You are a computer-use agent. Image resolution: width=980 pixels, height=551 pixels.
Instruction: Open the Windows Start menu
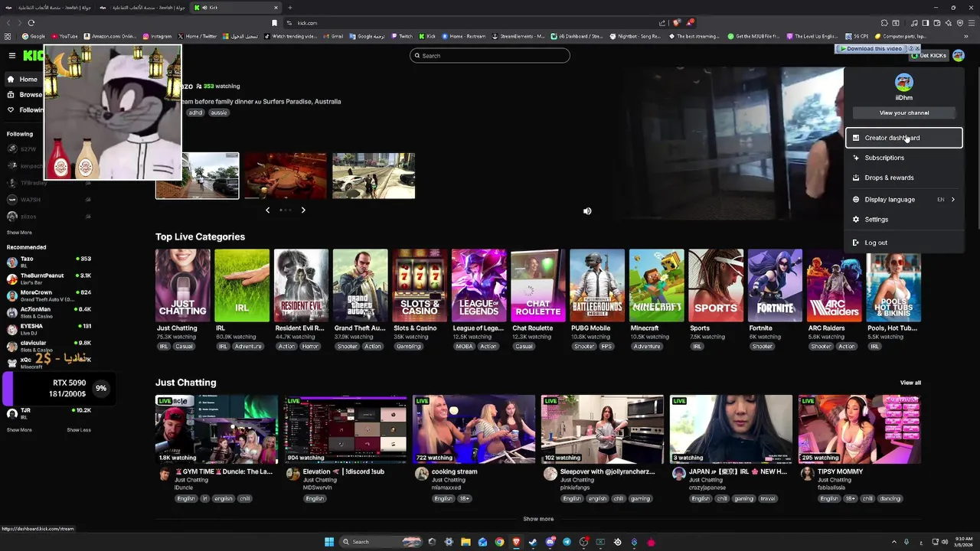329,542
